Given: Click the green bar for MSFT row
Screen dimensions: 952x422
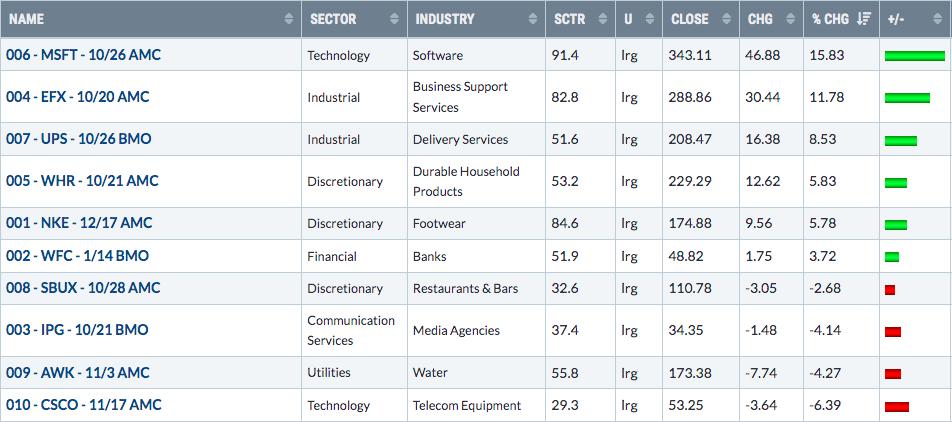Looking at the screenshot, I should [915, 56].
